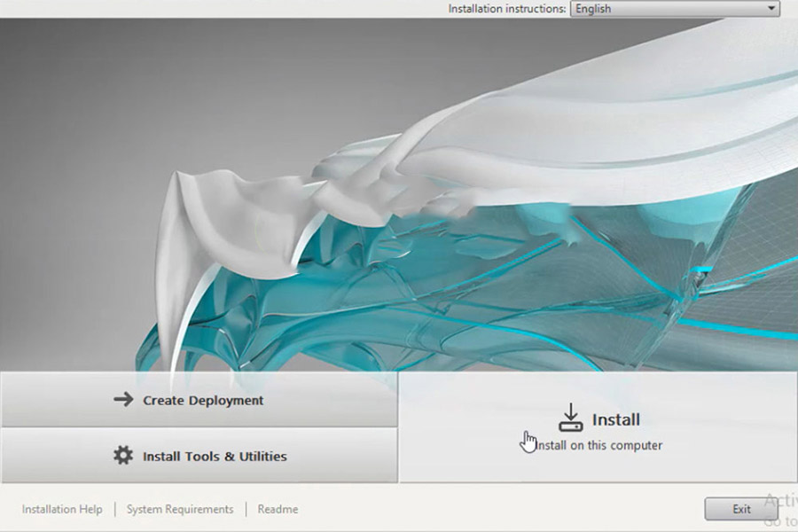798x532 pixels.
Task: Open the Installation Help link
Action: point(62,509)
